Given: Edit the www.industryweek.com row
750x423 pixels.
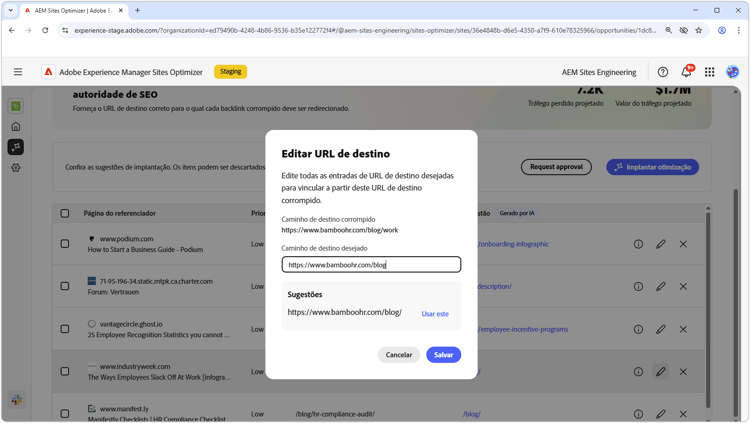Looking at the screenshot, I should [661, 371].
